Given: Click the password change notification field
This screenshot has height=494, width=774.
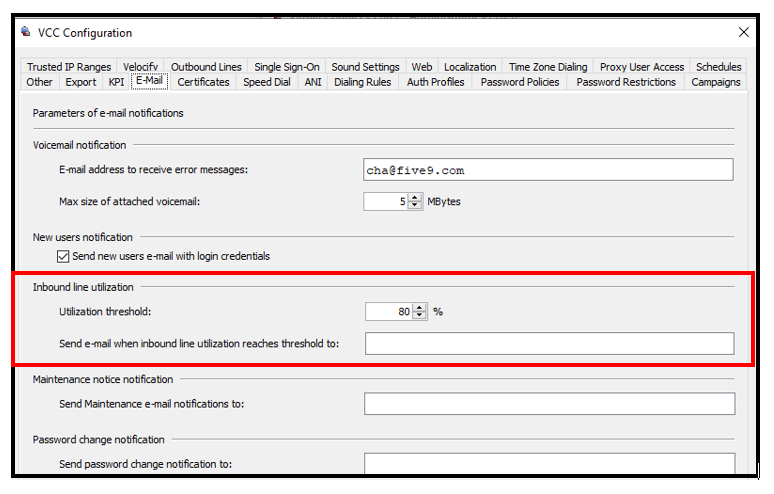Looking at the screenshot, I should pyautogui.click(x=549, y=463).
